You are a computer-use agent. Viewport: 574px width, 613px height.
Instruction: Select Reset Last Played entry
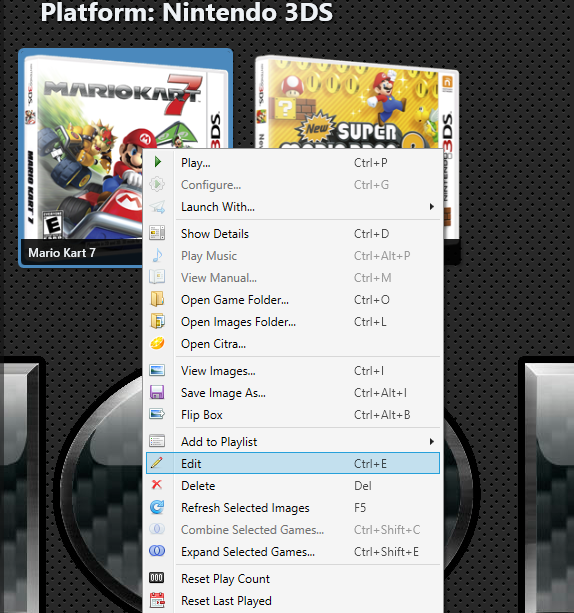click(293, 601)
